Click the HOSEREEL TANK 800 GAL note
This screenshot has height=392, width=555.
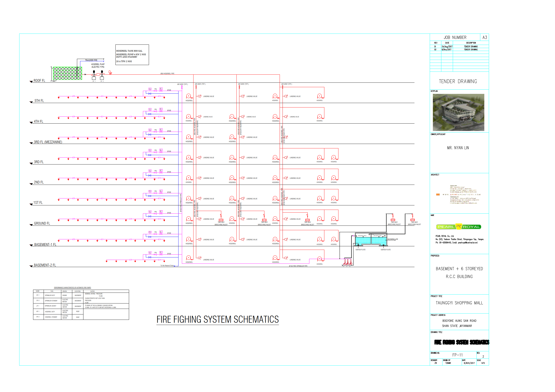(x=129, y=51)
